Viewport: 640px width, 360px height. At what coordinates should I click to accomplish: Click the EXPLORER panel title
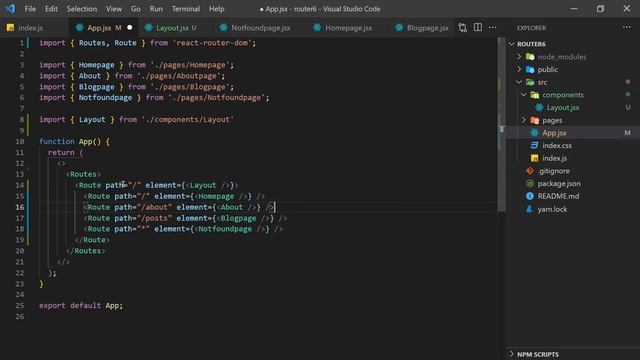531,28
